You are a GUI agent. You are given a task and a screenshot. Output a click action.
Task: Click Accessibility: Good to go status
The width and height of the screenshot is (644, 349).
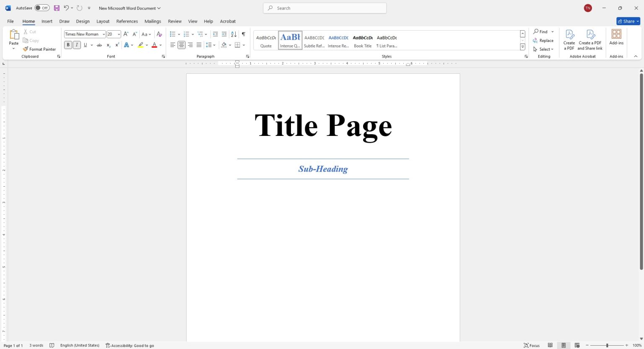(x=130, y=345)
